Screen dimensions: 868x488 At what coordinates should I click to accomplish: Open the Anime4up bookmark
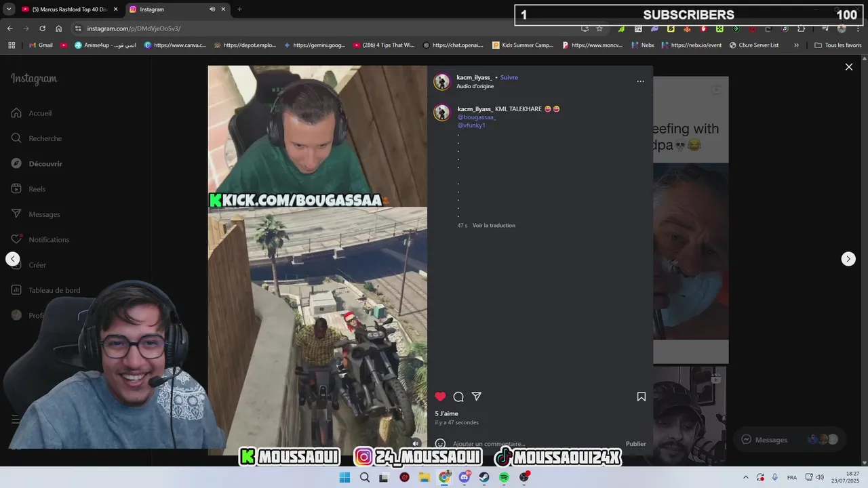(104, 45)
